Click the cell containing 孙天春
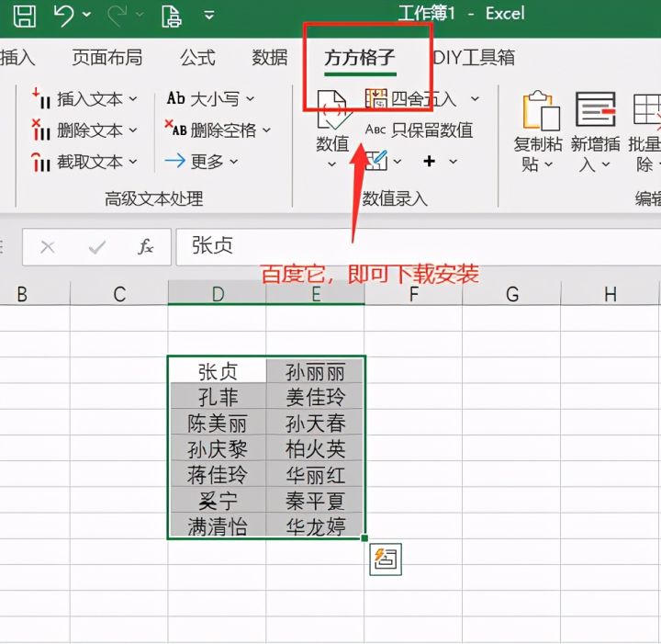Screen dimensions: 661x644 click(315, 423)
